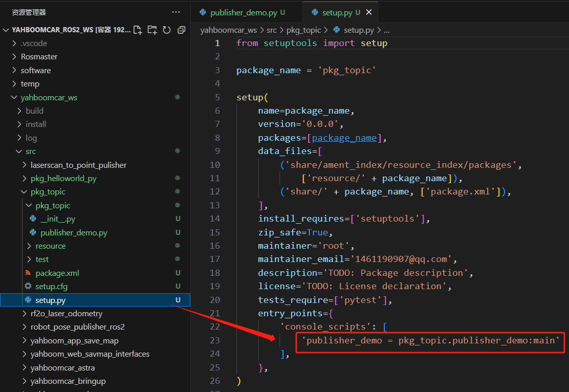
Task: Collapse all folders in explorer
Action: coord(181,30)
